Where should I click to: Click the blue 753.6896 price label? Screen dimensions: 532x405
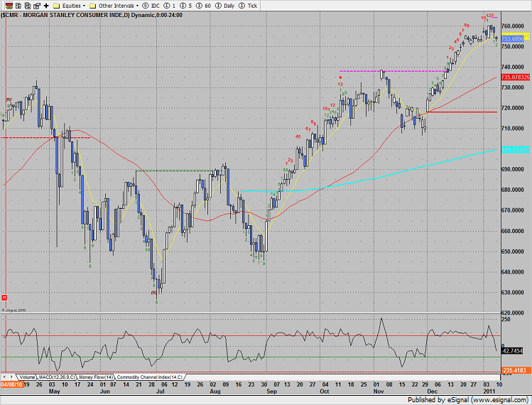[x=512, y=38]
